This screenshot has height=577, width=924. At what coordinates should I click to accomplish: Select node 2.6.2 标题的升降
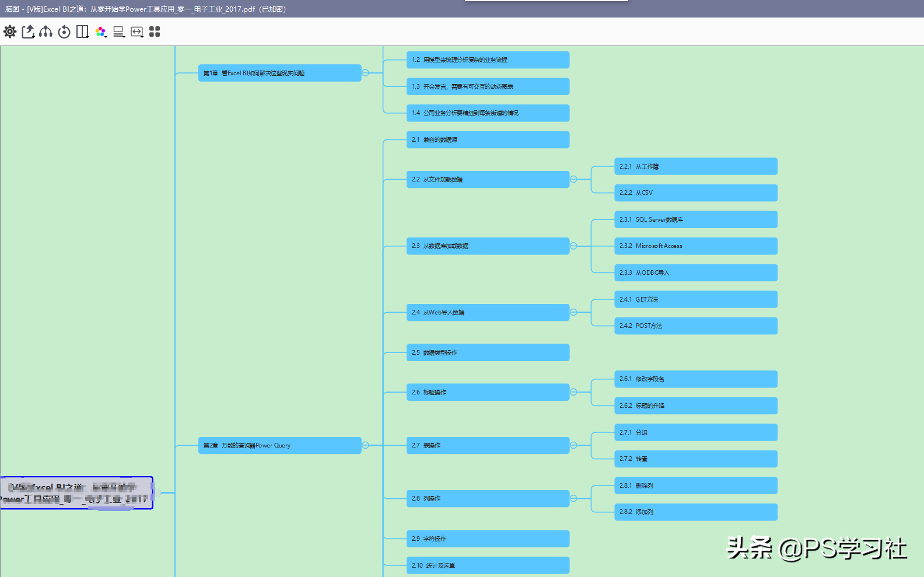coord(696,405)
